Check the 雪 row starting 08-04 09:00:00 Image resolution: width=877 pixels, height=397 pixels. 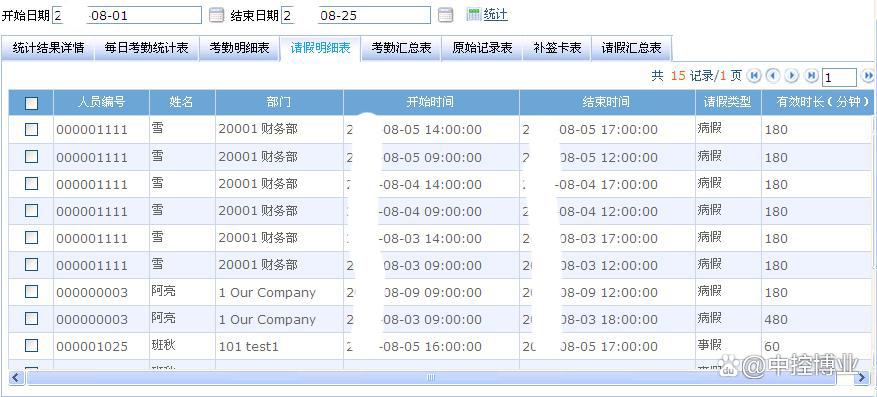pos(31,211)
